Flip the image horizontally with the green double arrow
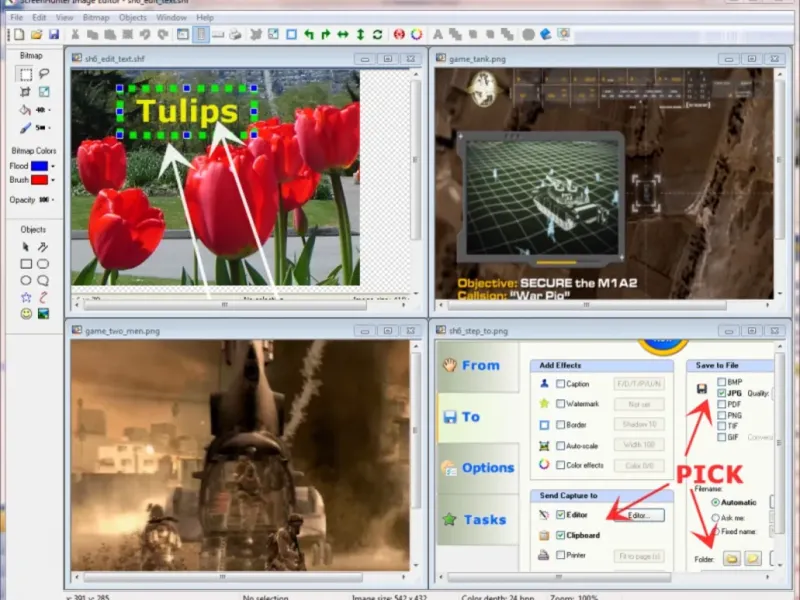800x600 pixels. [x=343, y=34]
